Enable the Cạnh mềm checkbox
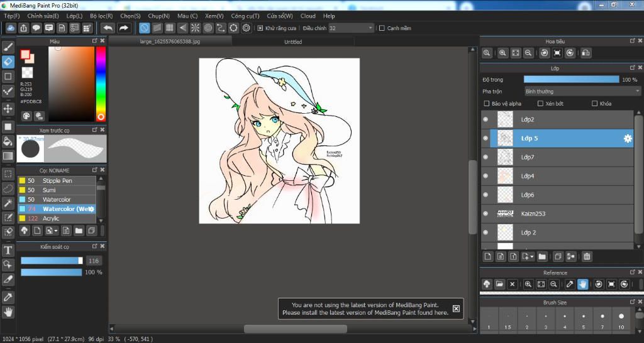Image resolution: width=644 pixels, height=343 pixels. [x=382, y=28]
